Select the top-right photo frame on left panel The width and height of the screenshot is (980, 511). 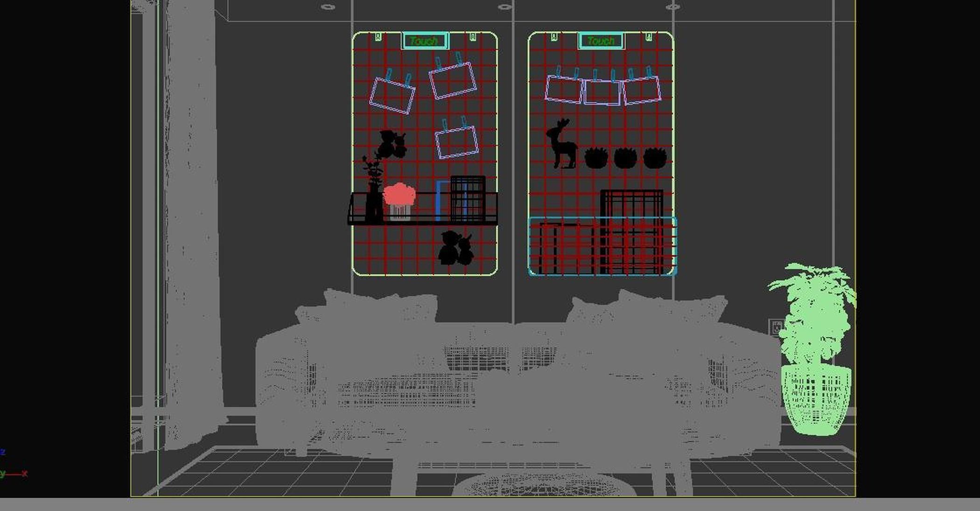pos(452,81)
